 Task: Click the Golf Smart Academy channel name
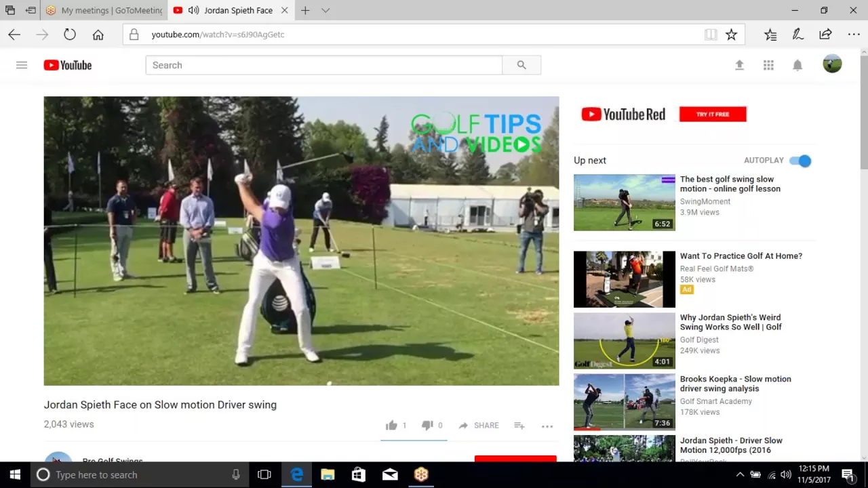716,401
